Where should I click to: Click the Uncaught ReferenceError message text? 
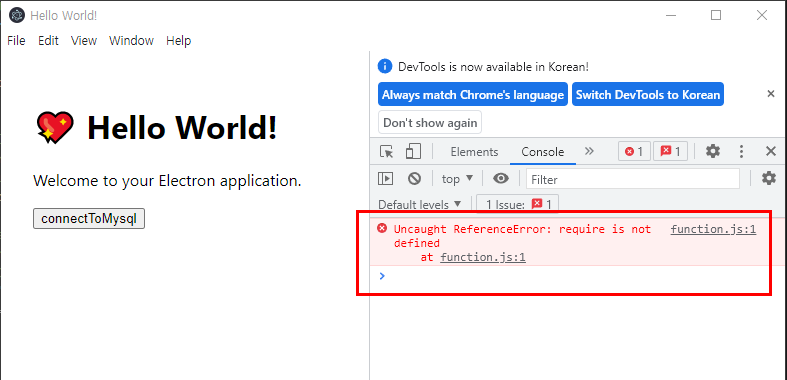[522, 236]
